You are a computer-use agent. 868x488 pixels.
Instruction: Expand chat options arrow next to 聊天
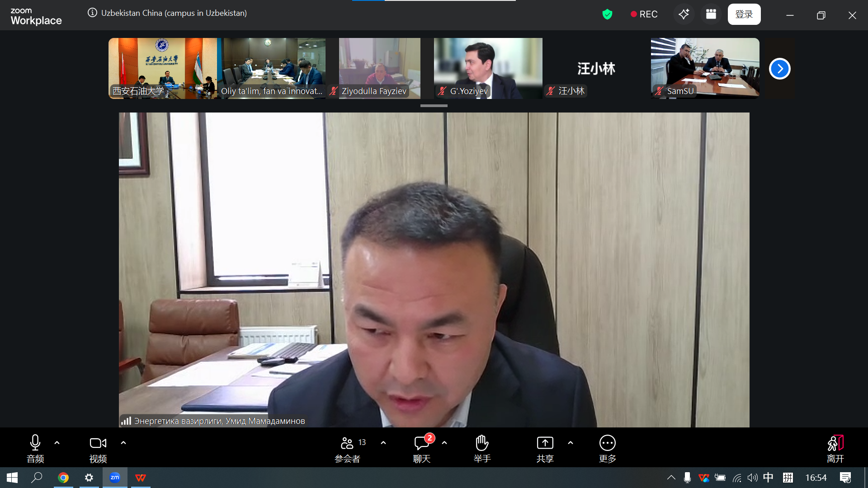click(444, 443)
